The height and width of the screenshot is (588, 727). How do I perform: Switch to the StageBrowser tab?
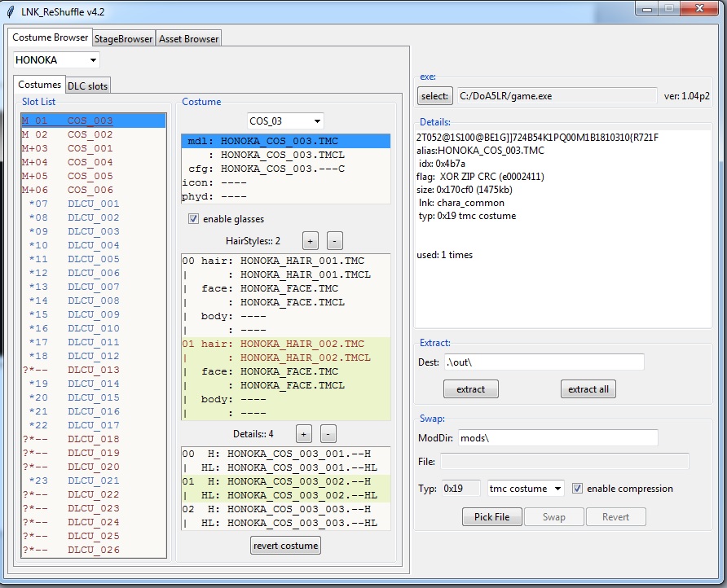coord(124,38)
